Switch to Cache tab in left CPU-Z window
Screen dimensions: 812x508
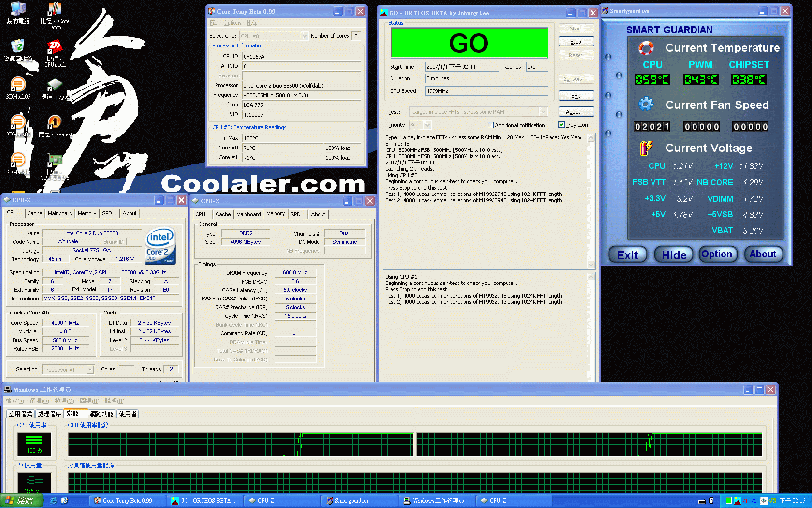pos(34,213)
